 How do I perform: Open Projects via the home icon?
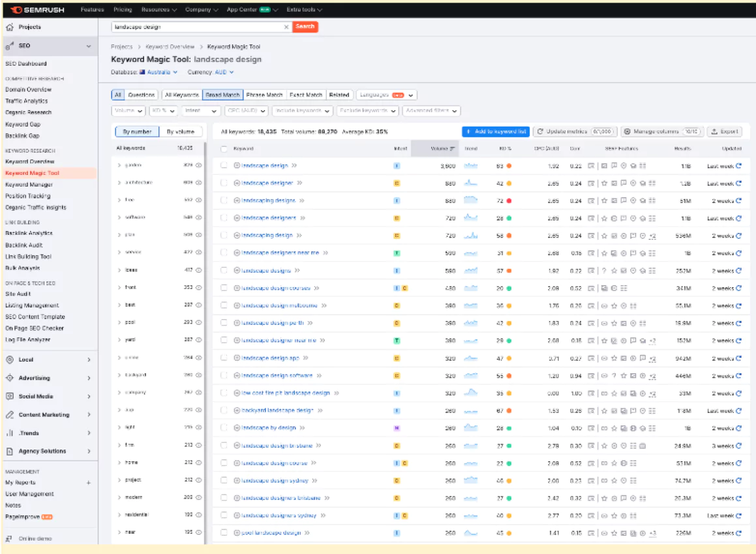pos(10,27)
